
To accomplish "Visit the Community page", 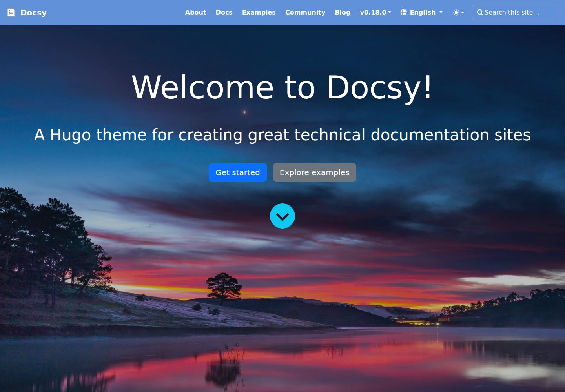I will [x=305, y=13].
